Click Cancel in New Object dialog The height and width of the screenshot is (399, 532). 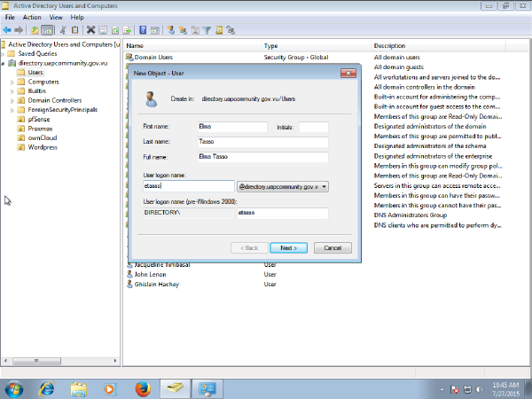(332, 248)
